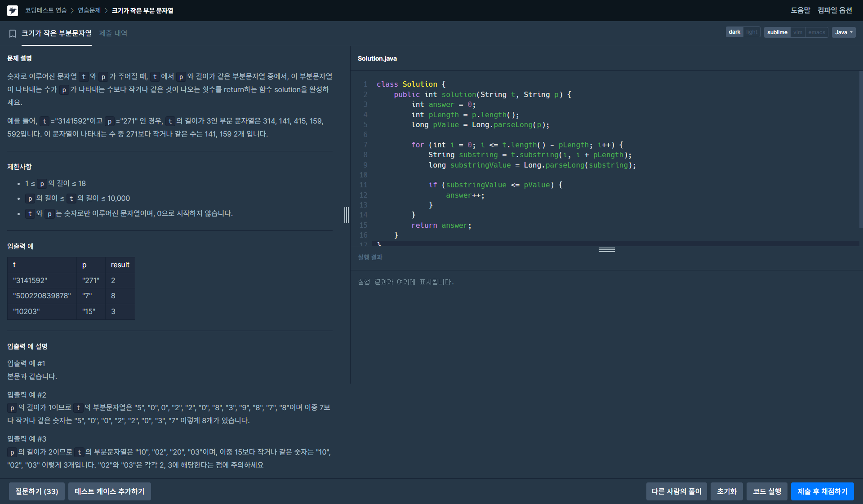Select the 크기가 작은 부분문자열 tab
This screenshot has width=863, height=504.
click(x=57, y=33)
